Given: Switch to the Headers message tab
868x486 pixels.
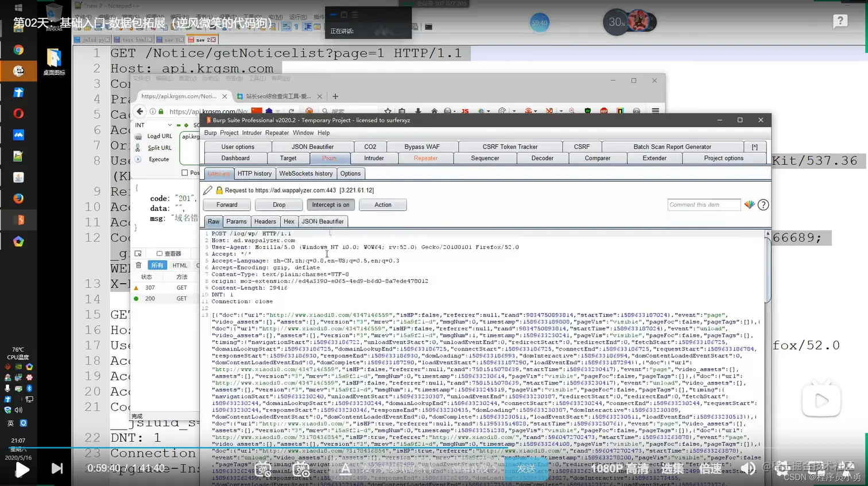Looking at the screenshot, I should (x=265, y=222).
